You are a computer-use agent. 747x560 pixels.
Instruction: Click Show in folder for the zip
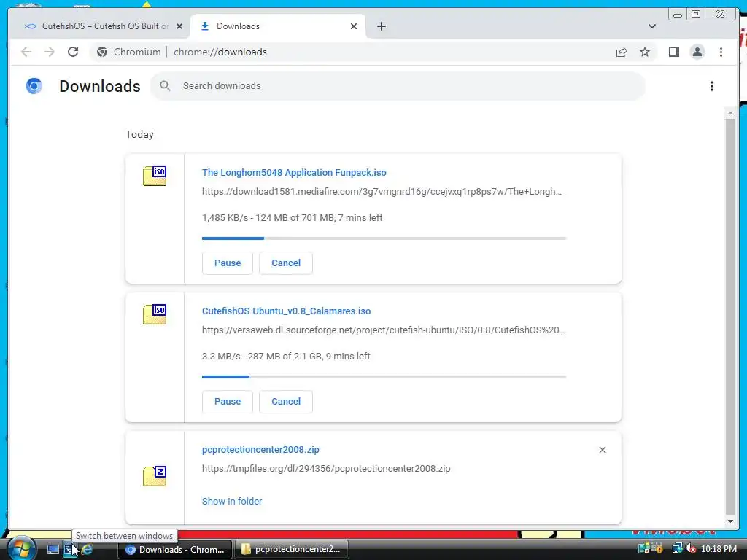tap(232, 501)
